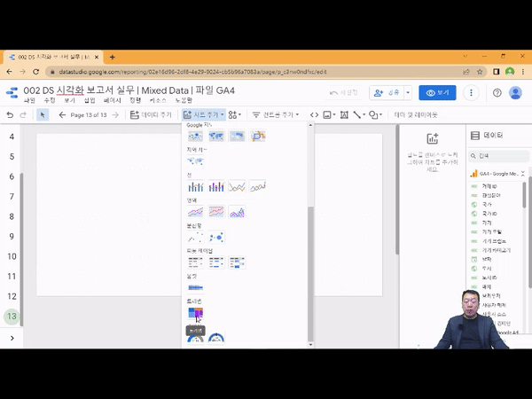Select page 13 in page list
This screenshot has width=532, height=399.
tap(12, 317)
